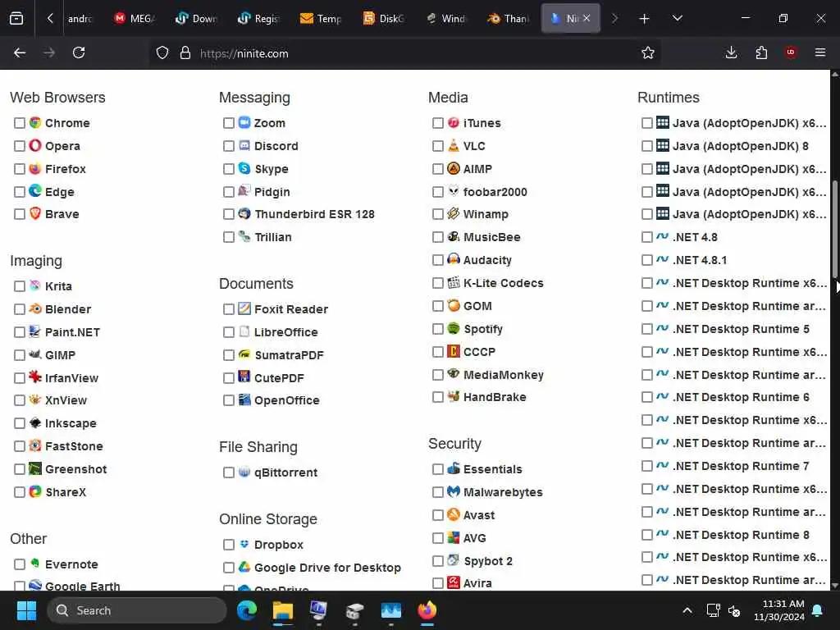Open the Firefox application menu
Image resolution: width=840 pixels, height=630 pixels.
[820, 52]
